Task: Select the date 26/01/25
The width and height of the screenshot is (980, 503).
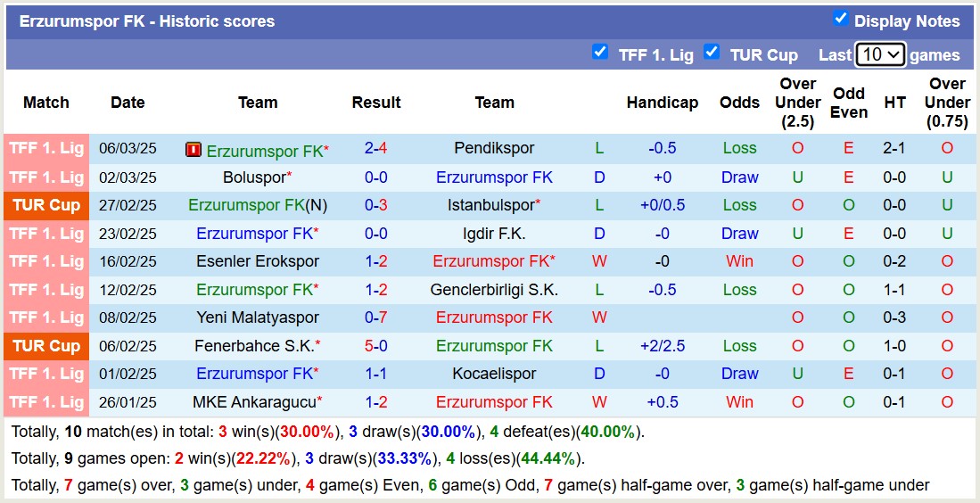Action: coord(128,401)
